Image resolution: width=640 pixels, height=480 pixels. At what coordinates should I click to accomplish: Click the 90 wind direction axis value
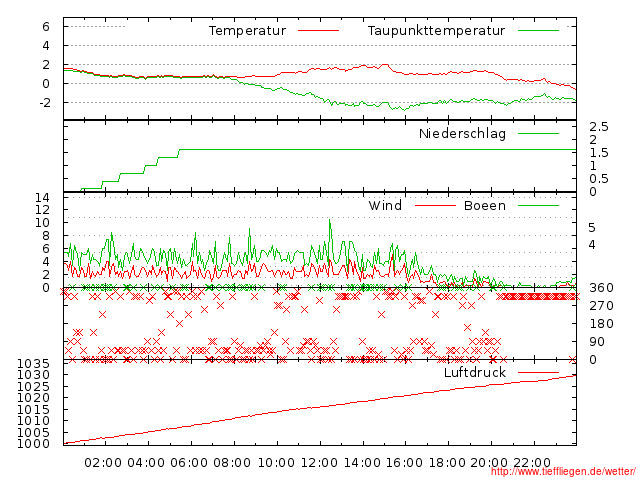(x=597, y=342)
